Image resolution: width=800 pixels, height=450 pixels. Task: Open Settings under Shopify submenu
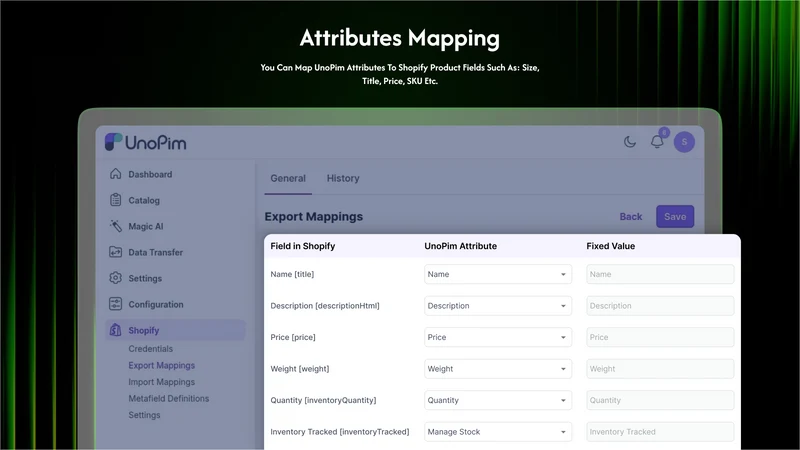pos(144,415)
